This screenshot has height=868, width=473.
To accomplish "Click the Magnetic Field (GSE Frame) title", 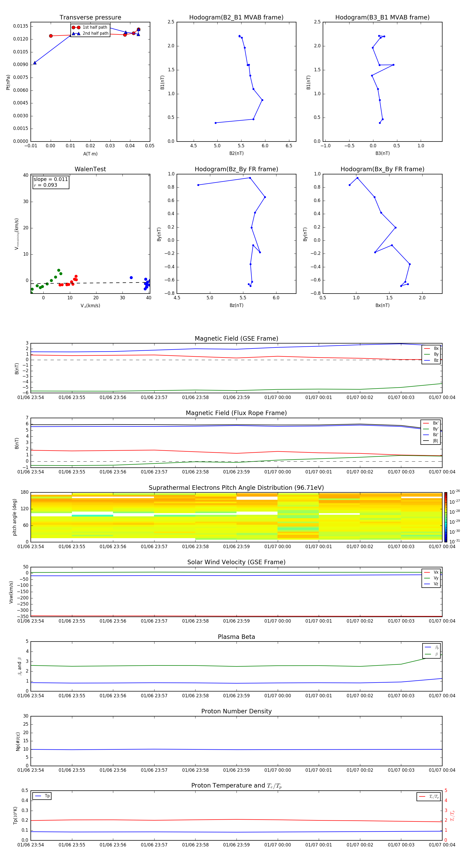I will coord(236,339).
